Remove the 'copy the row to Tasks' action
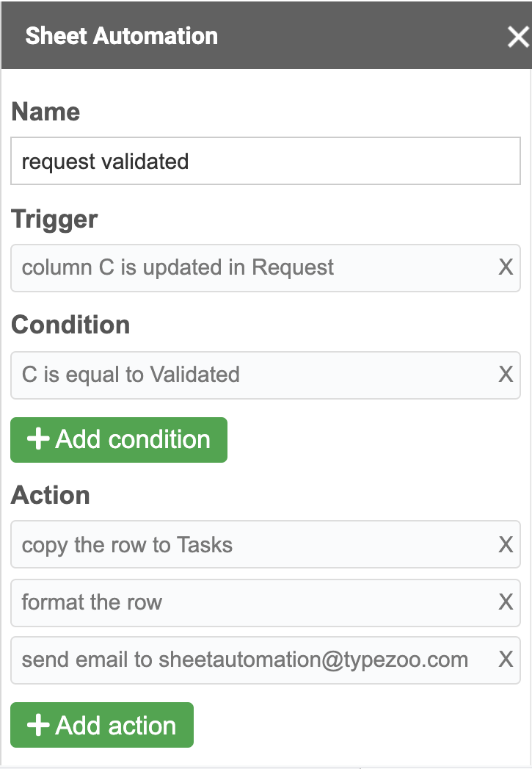The width and height of the screenshot is (532, 769). (x=506, y=545)
